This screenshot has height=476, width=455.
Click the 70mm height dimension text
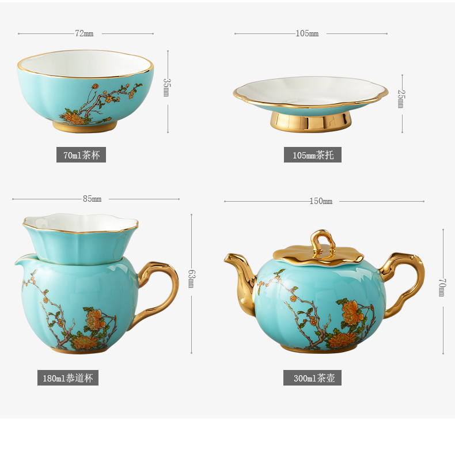click(x=442, y=288)
